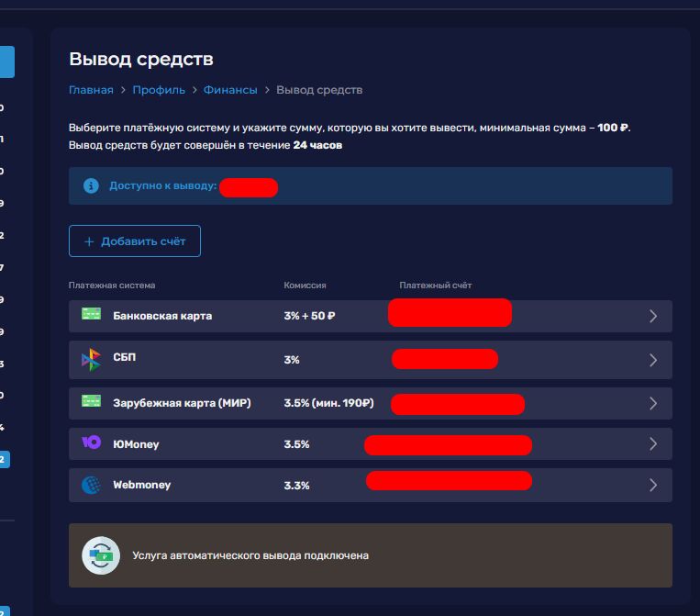This screenshot has height=616, width=700.
Task: Expand the Зарубежная карта (МИР) row chevron
Action: (x=653, y=403)
